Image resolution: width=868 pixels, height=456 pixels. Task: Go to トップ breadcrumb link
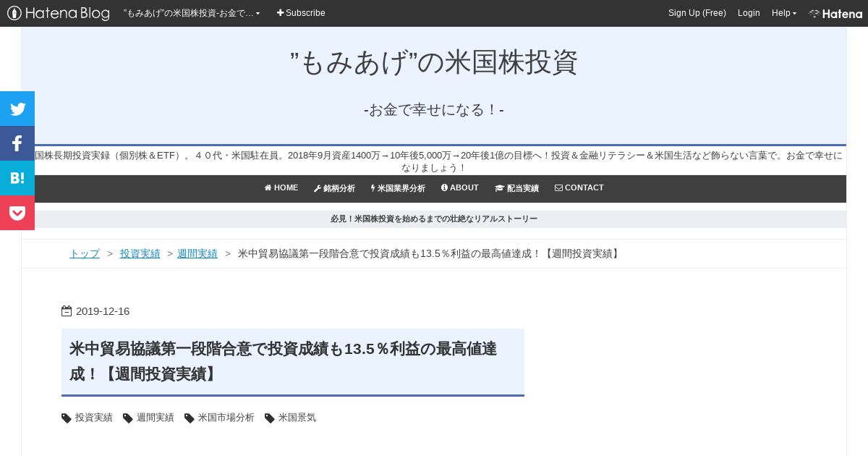(85, 253)
